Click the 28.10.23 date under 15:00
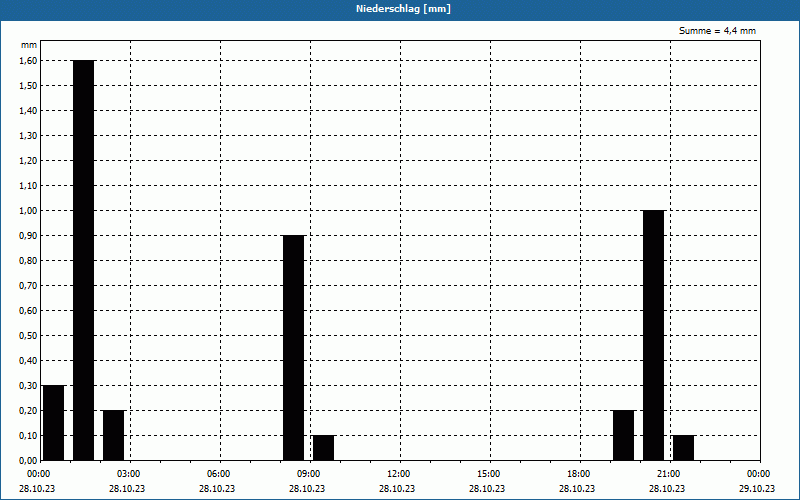Image resolution: width=800 pixels, height=500 pixels. coord(487,489)
